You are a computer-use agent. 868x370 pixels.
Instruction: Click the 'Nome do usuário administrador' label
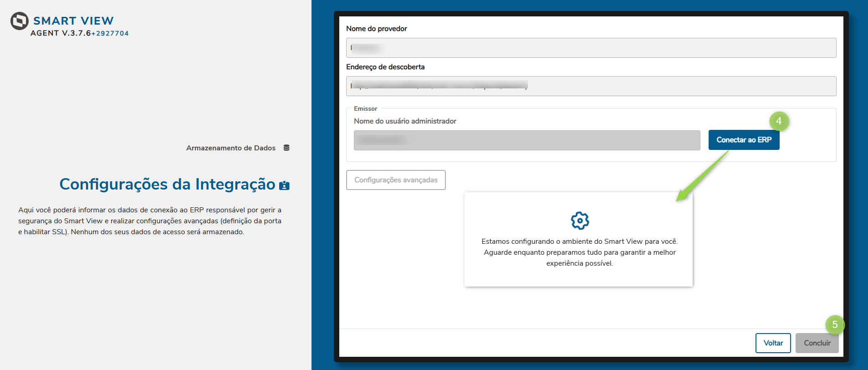(405, 121)
